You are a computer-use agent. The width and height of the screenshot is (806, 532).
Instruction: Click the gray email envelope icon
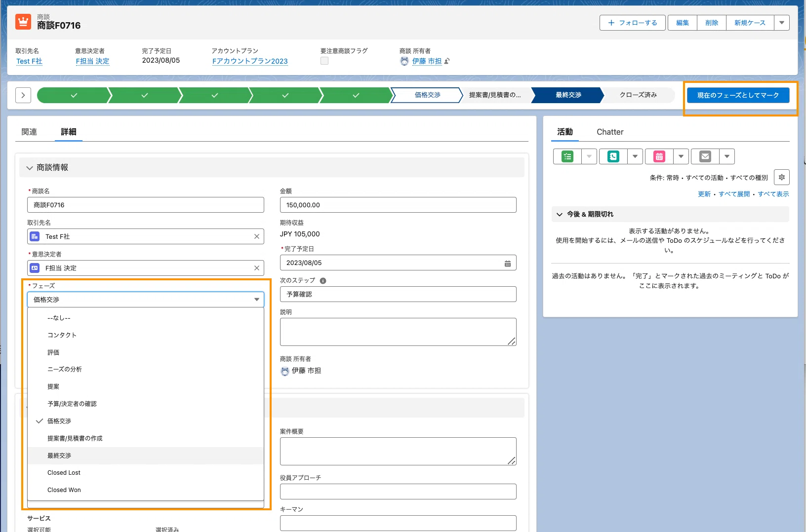[x=705, y=156]
